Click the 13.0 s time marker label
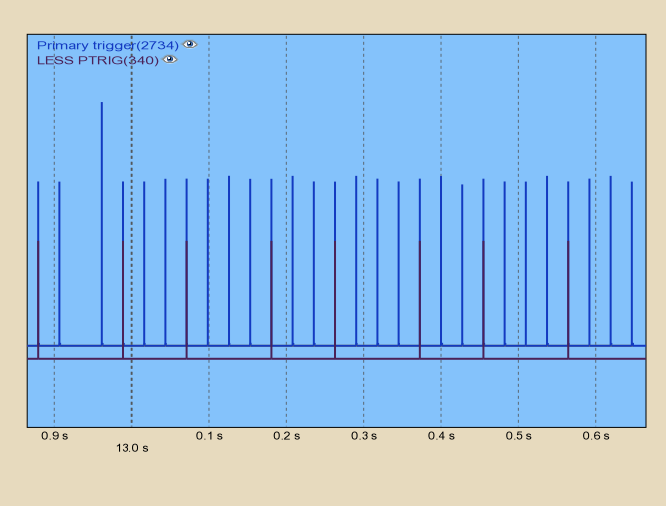The image size is (666, 506). tap(132, 448)
